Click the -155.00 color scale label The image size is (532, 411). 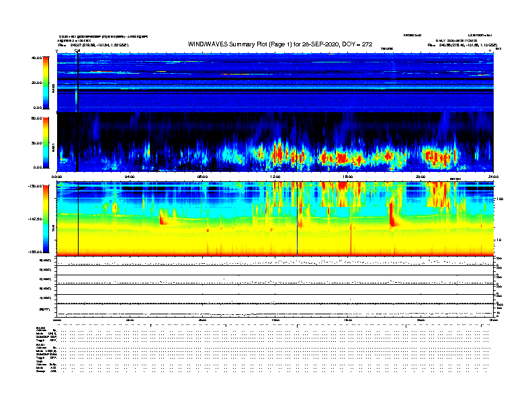pyautogui.click(x=36, y=252)
